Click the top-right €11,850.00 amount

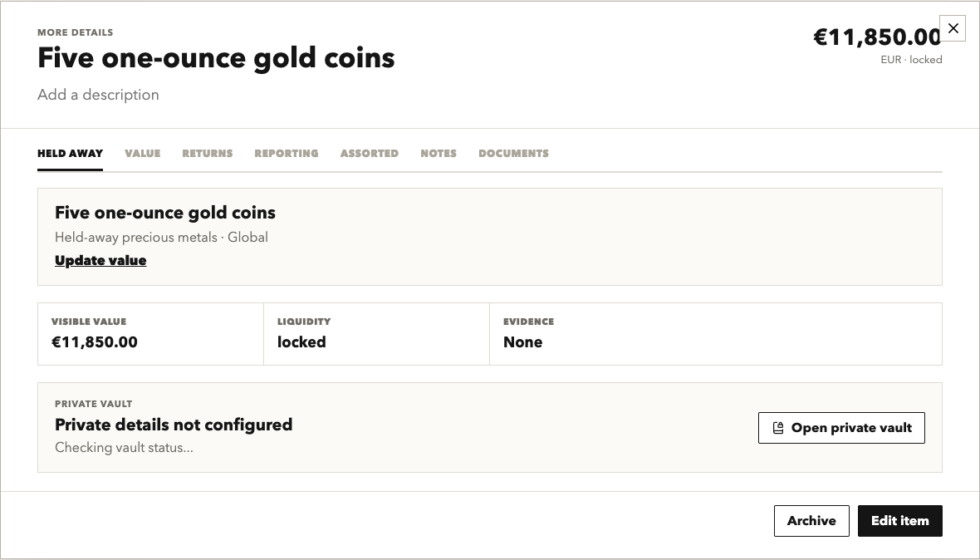coord(877,37)
